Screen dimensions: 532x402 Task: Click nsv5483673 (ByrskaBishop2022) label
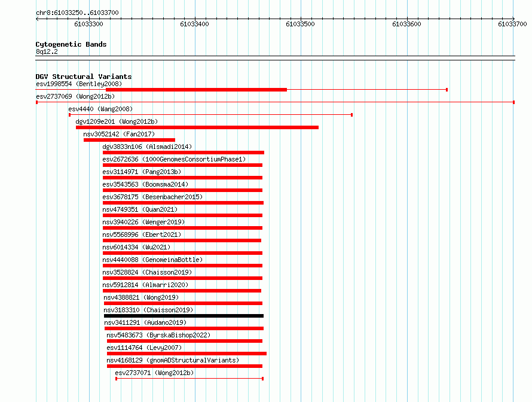(x=158, y=335)
